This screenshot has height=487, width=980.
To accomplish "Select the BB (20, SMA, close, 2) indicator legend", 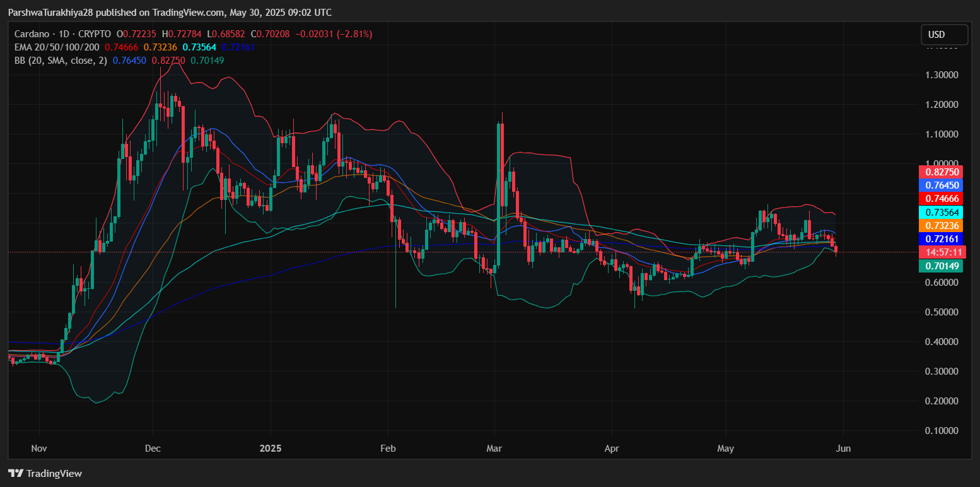I will coord(61,61).
